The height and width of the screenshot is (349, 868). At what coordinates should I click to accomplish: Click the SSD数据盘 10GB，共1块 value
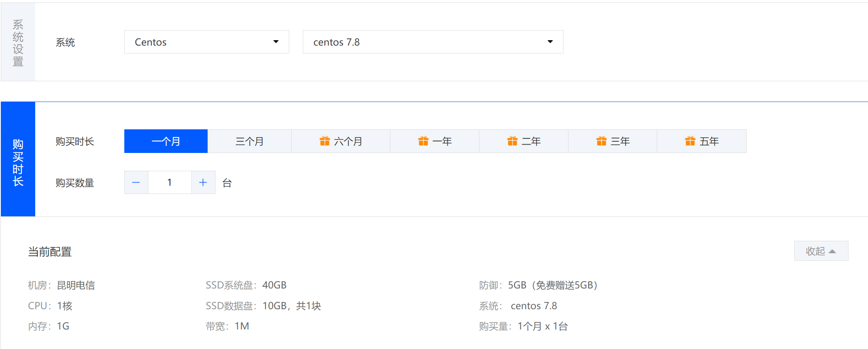click(x=292, y=306)
